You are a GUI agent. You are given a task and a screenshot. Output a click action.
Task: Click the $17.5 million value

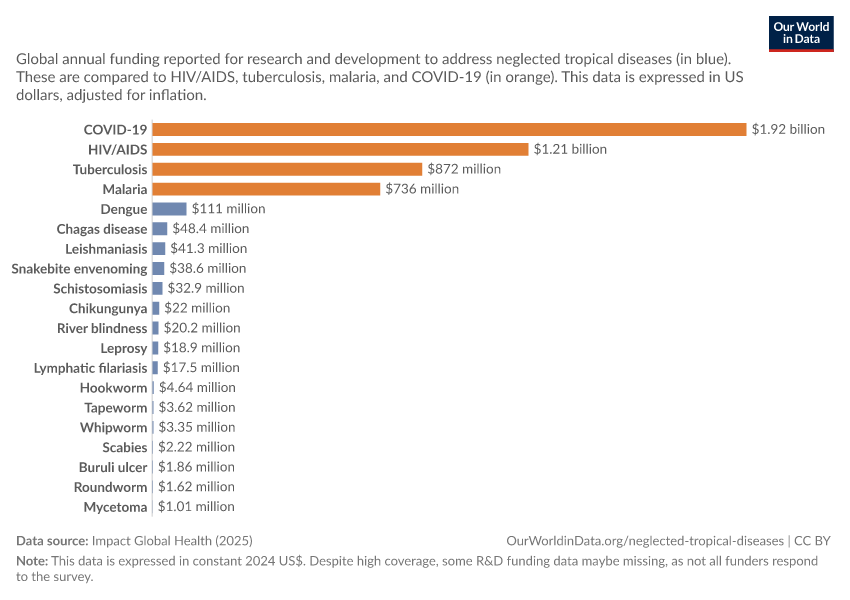(201, 367)
